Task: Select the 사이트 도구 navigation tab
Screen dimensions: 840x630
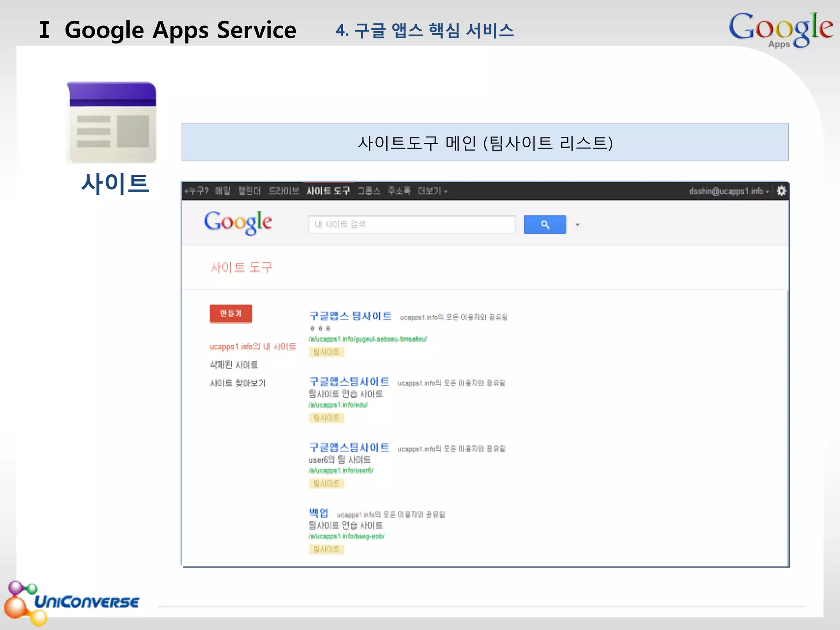Action: click(x=328, y=191)
